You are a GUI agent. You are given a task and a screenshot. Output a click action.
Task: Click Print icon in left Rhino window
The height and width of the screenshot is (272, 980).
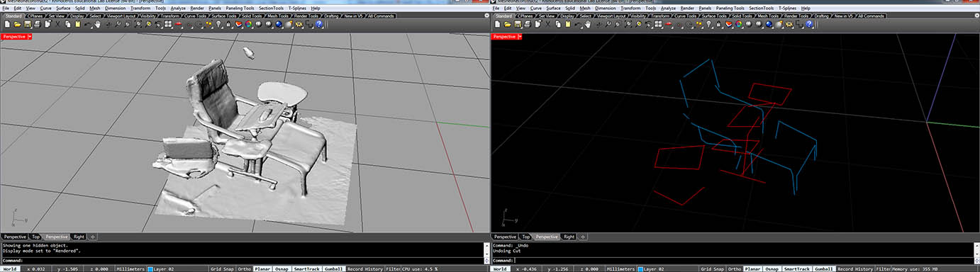[37, 24]
